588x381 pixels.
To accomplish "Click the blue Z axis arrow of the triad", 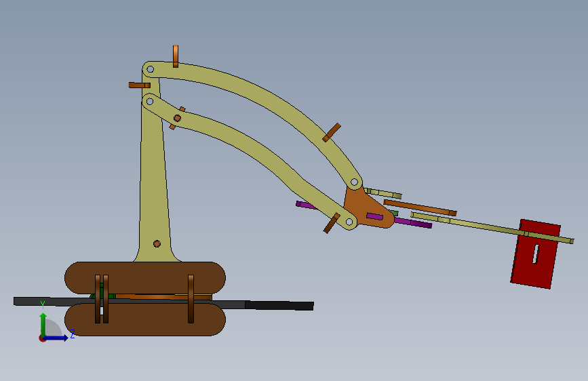I will [x=56, y=338].
